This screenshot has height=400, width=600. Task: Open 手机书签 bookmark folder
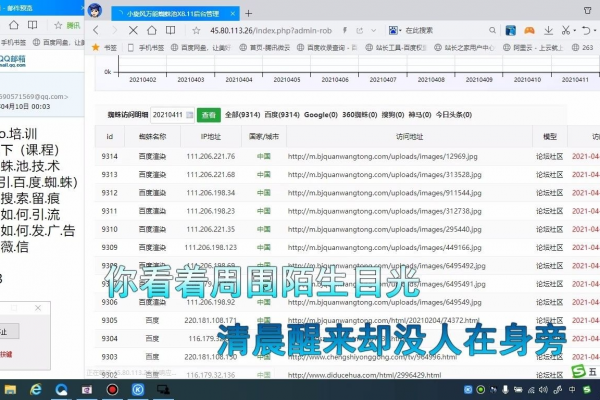(x=152, y=47)
